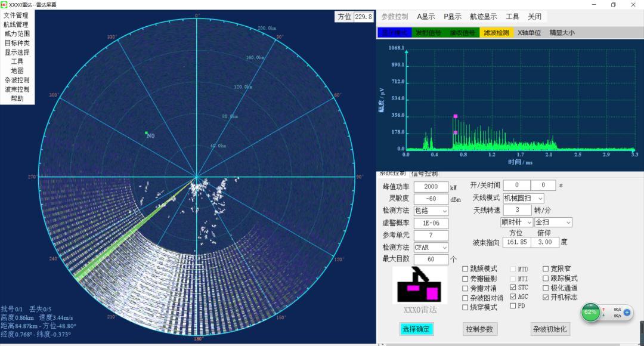
Task: Open the 顺时针 rotation direction dropdown
Action: [x=516, y=222]
